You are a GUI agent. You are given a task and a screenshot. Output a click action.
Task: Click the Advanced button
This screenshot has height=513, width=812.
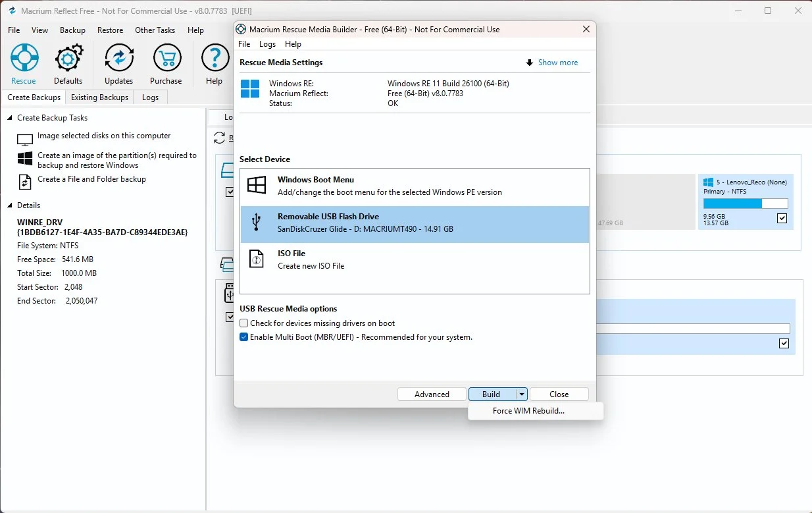(432, 394)
